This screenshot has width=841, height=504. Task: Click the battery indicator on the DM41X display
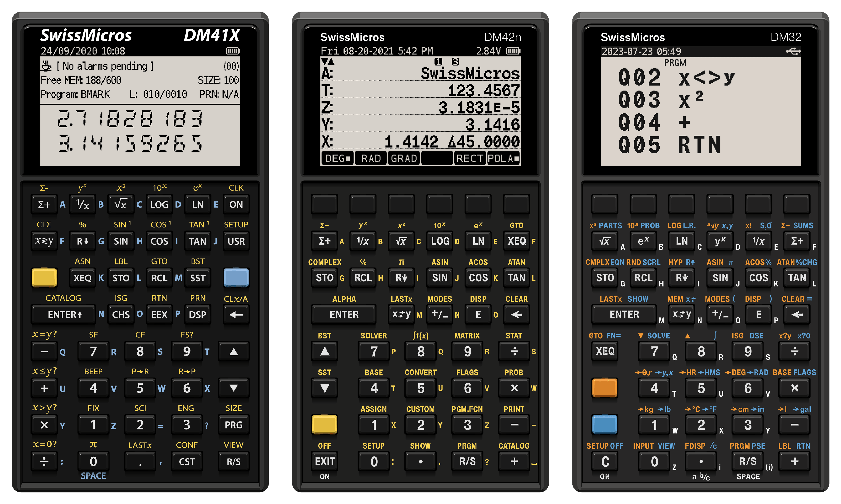coord(232,51)
